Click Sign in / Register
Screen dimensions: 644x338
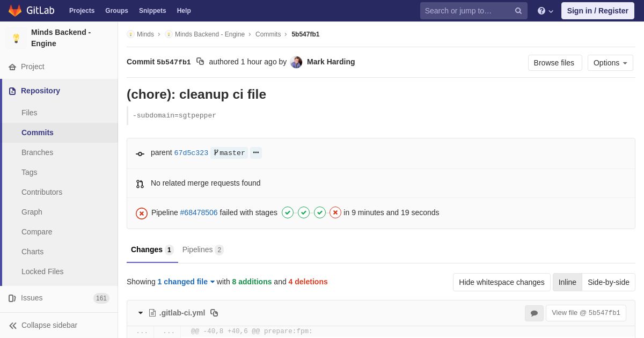point(598,11)
